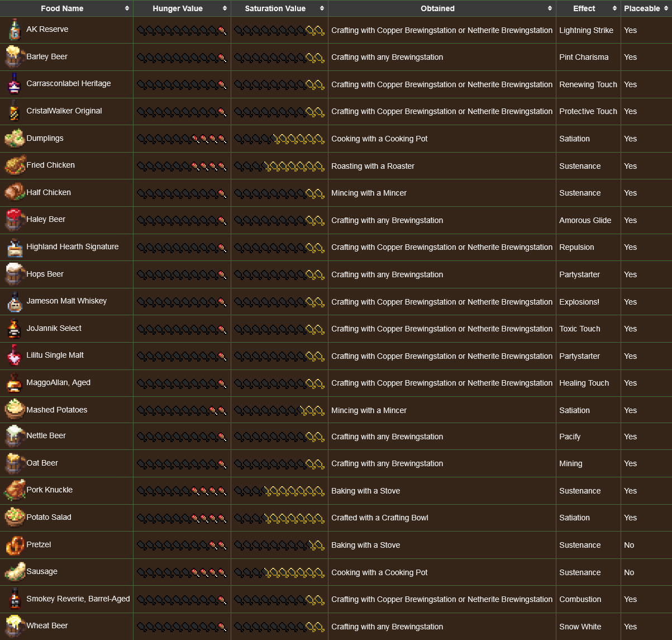Sort table by Food Name column arrows
The image size is (672, 640).
point(127,8)
